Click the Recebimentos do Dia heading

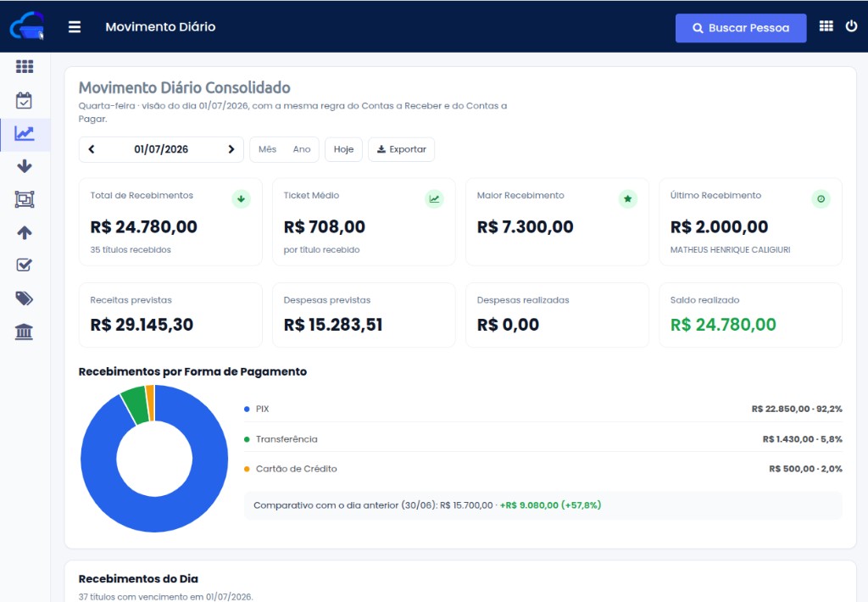[x=138, y=579]
